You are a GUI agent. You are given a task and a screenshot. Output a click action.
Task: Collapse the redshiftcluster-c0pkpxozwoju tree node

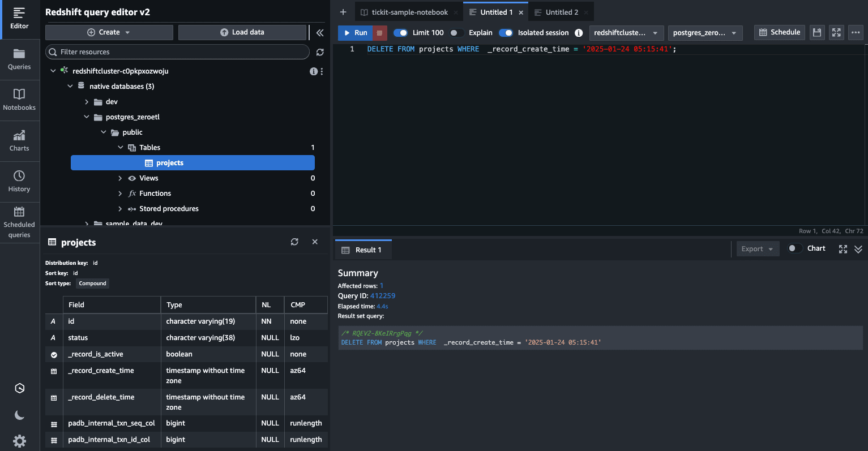tap(53, 71)
